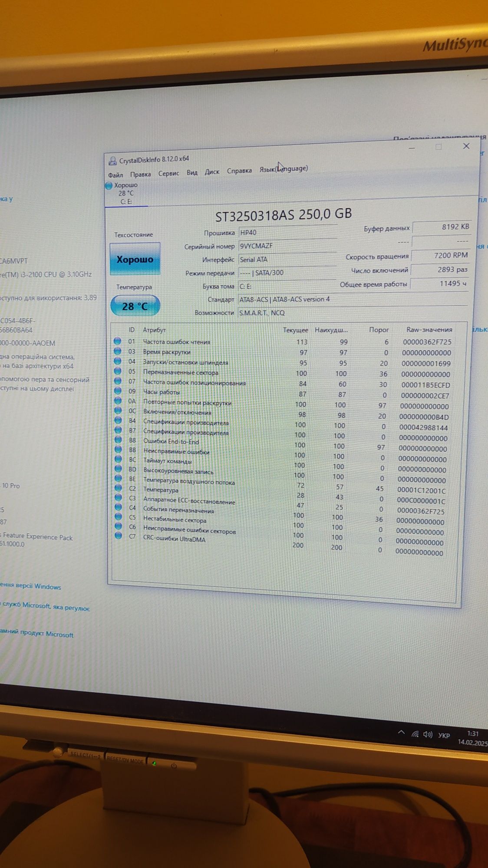Click the SATA/300 transfer mode field
The width and height of the screenshot is (488, 868).
(x=287, y=273)
